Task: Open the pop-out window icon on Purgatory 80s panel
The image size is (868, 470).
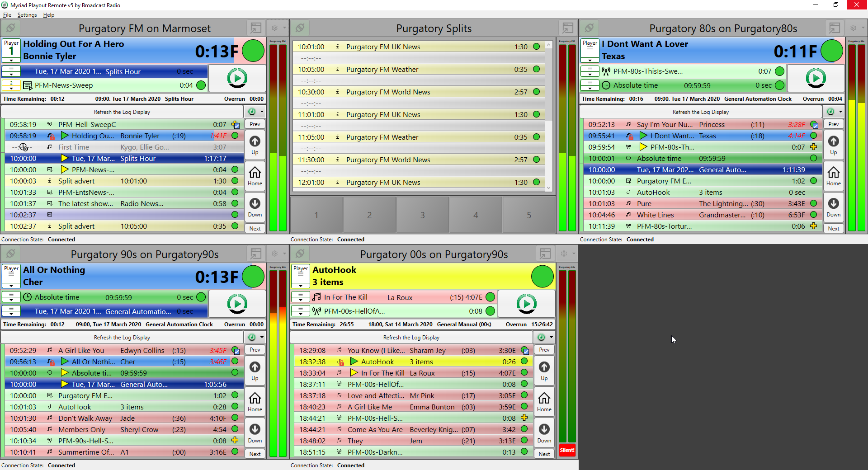Action: click(834, 28)
